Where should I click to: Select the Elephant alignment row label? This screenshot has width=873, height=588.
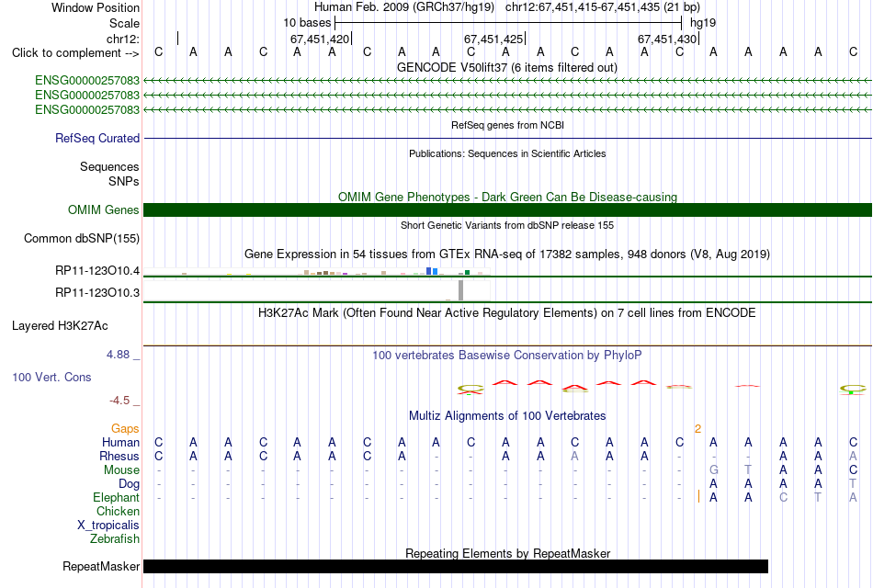[x=116, y=497]
